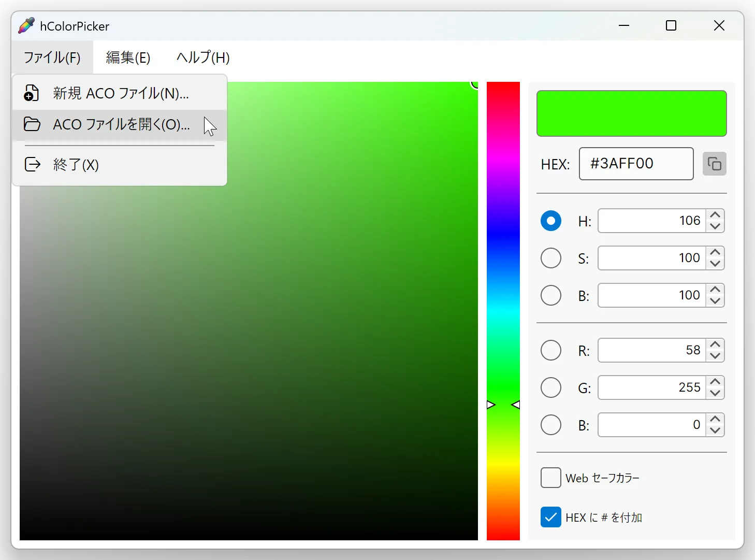Increase the R value with the up arrow
Viewport: 755px width, 560px height.
[715, 344]
